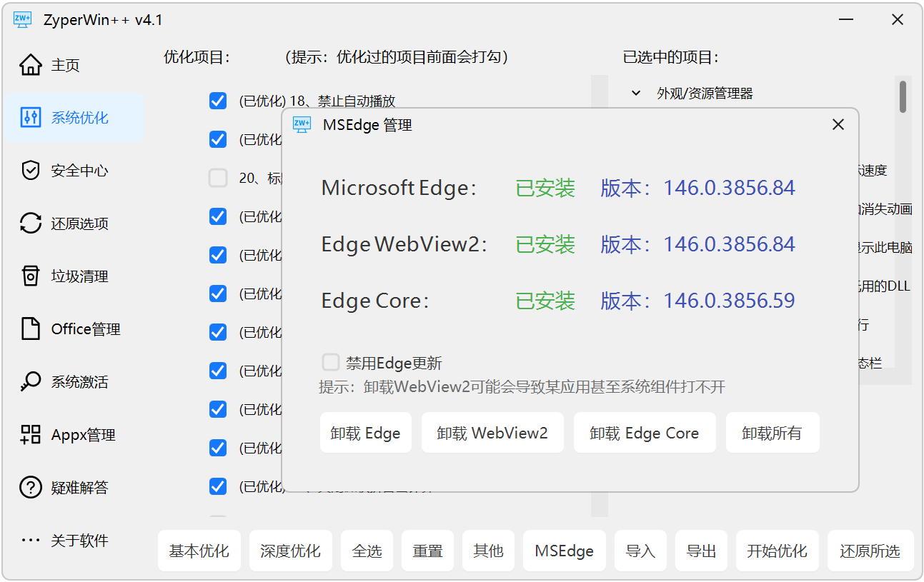Click version 146.0.3856.84 in Edge WebView2 row

click(729, 244)
